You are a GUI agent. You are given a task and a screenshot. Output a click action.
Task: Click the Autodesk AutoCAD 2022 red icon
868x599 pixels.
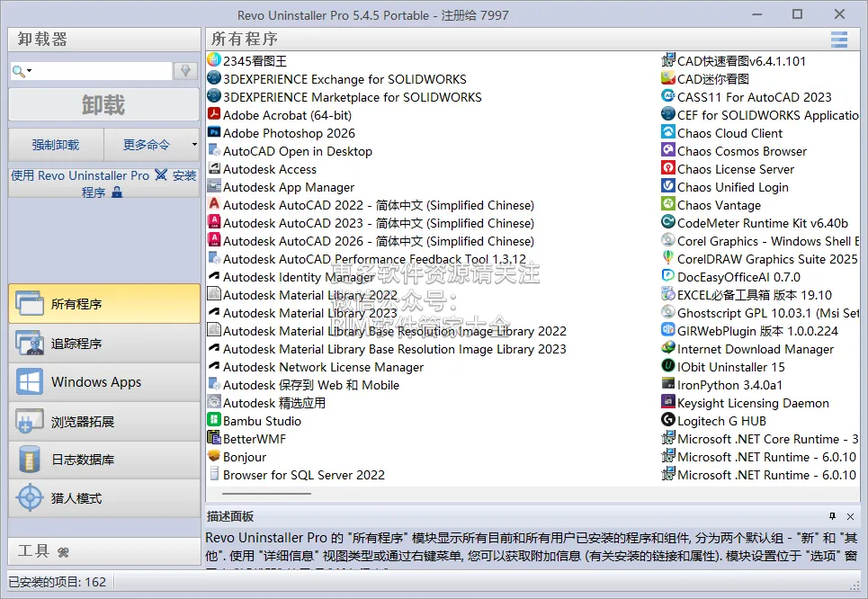click(214, 204)
